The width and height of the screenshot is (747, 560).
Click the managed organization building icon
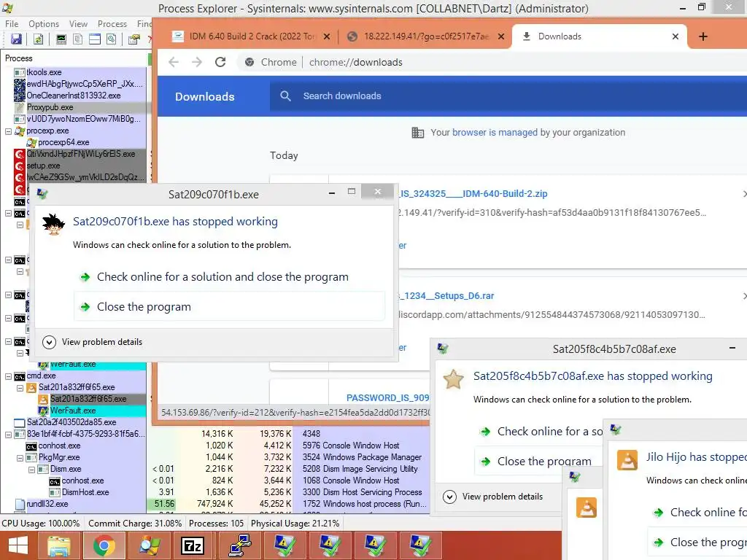[x=418, y=133]
